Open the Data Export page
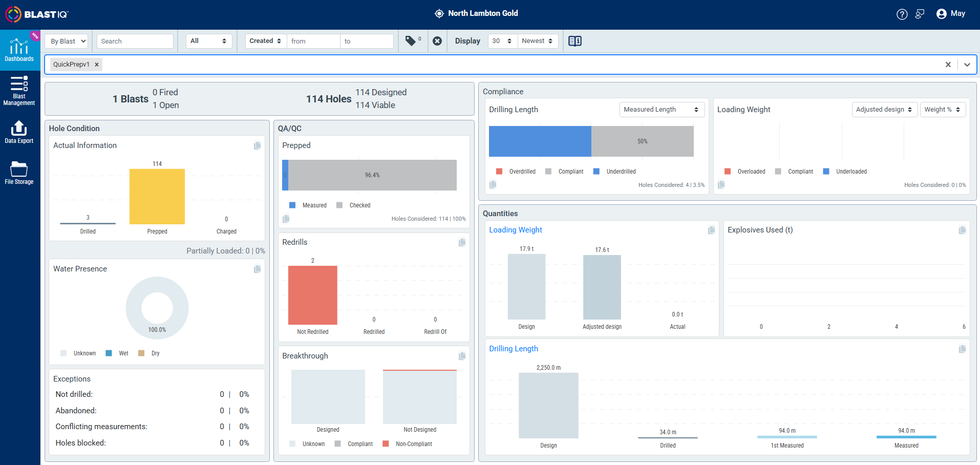This screenshot has width=980, height=465. click(x=19, y=132)
